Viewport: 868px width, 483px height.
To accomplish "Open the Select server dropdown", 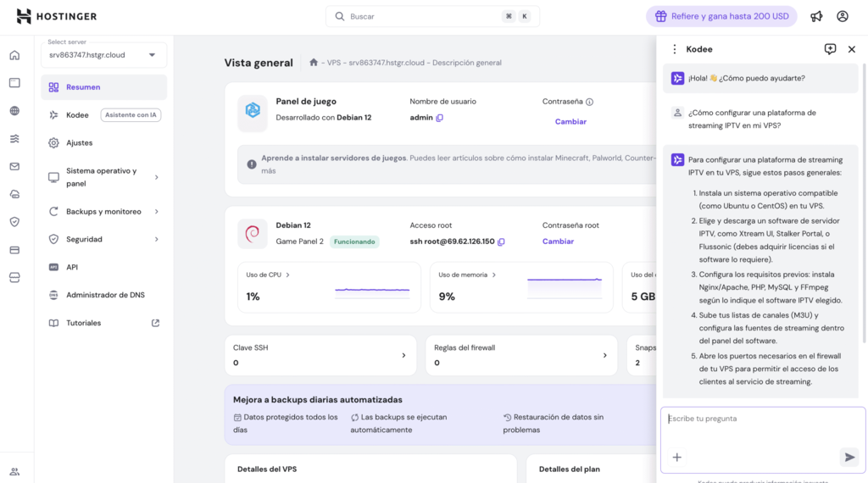I will click(104, 55).
